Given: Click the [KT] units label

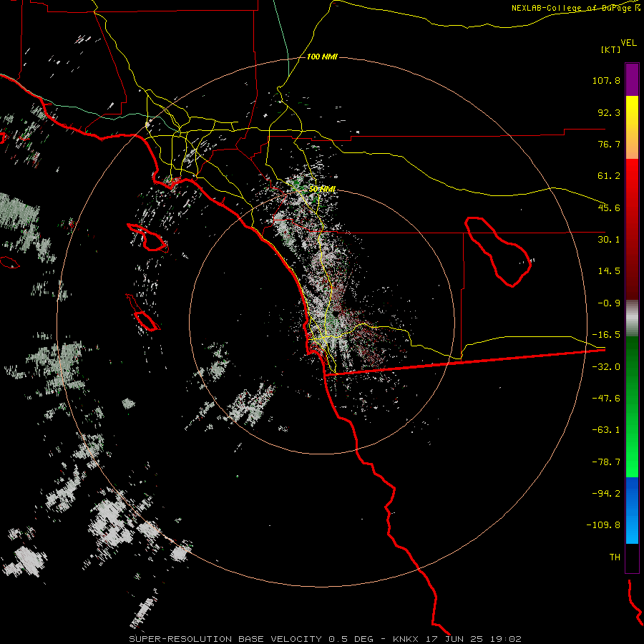Looking at the screenshot, I should 611,49.
